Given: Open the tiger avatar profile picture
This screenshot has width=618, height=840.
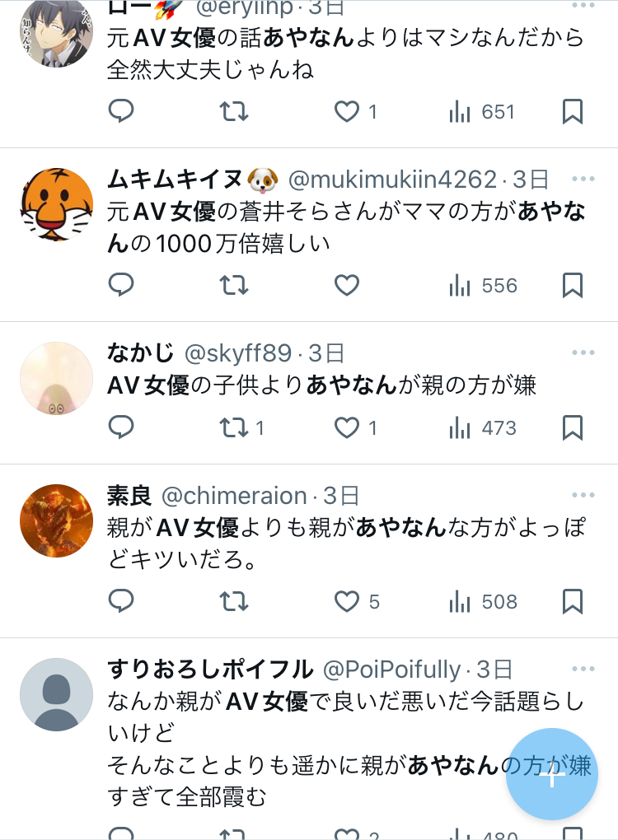Looking at the screenshot, I should coord(56,204).
